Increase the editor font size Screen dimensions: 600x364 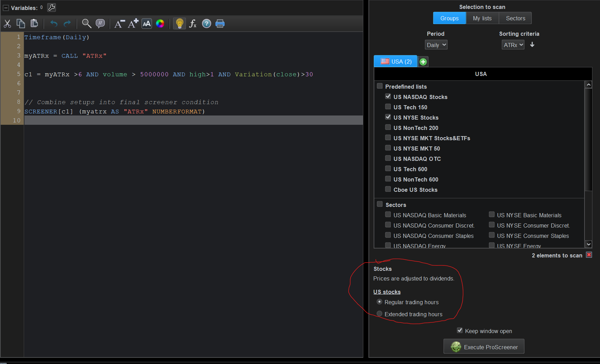(133, 24)
